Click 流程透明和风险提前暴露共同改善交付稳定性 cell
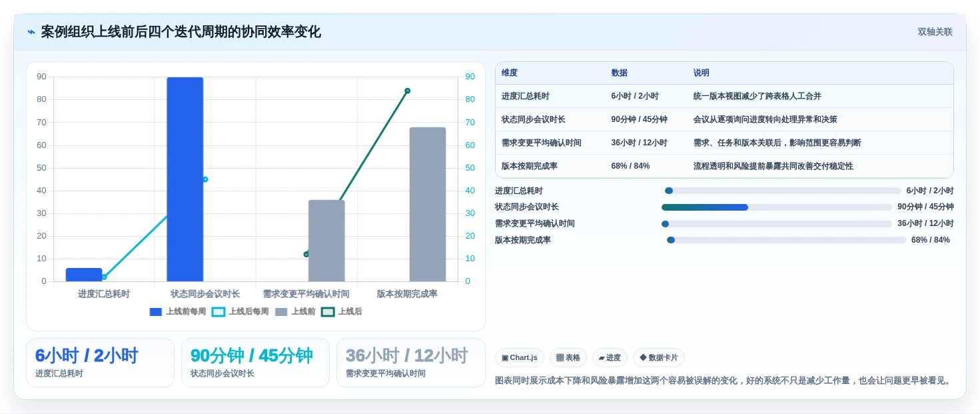Screen dimensions: 980x414 773,166
